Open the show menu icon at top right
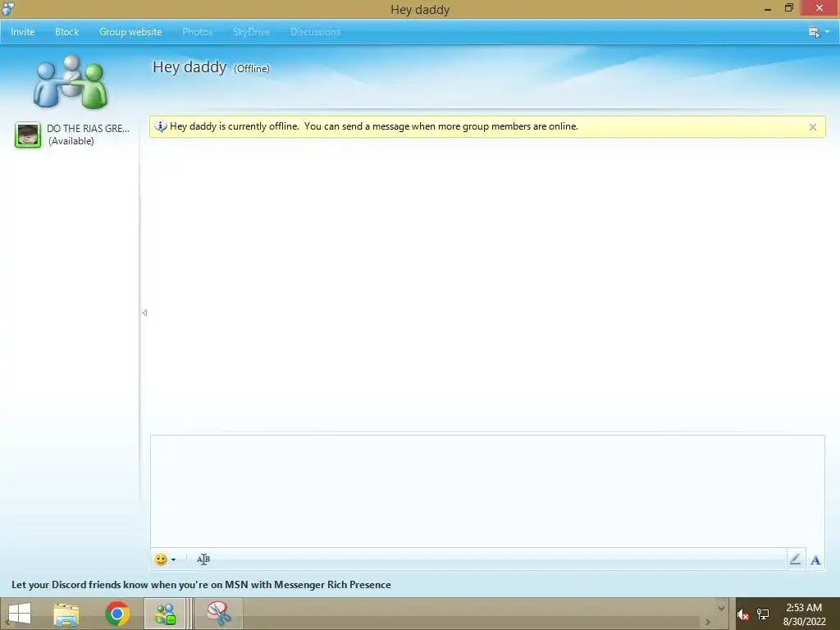The height and width of the screenshot is (630, 840). click(814, 32)
